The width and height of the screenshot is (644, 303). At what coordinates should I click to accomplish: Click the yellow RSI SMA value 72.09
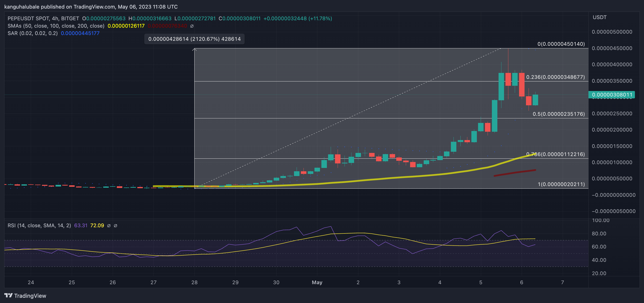click(97, 226)
